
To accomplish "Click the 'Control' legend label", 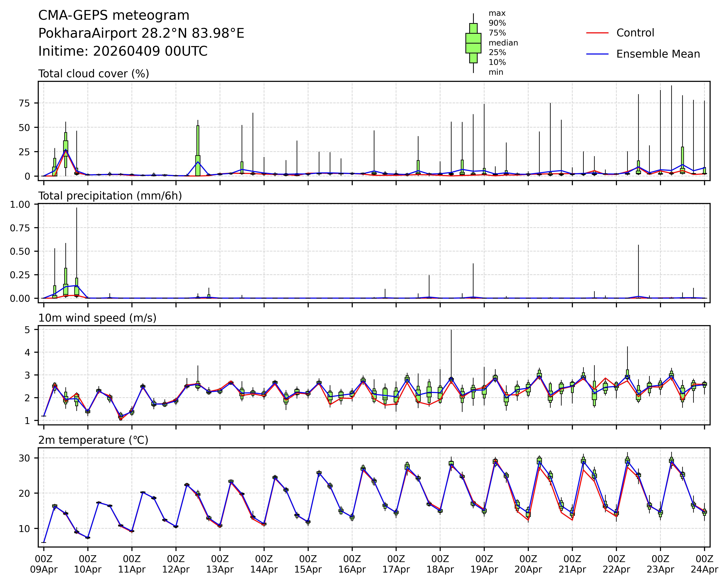I will [x=635, y=33].
